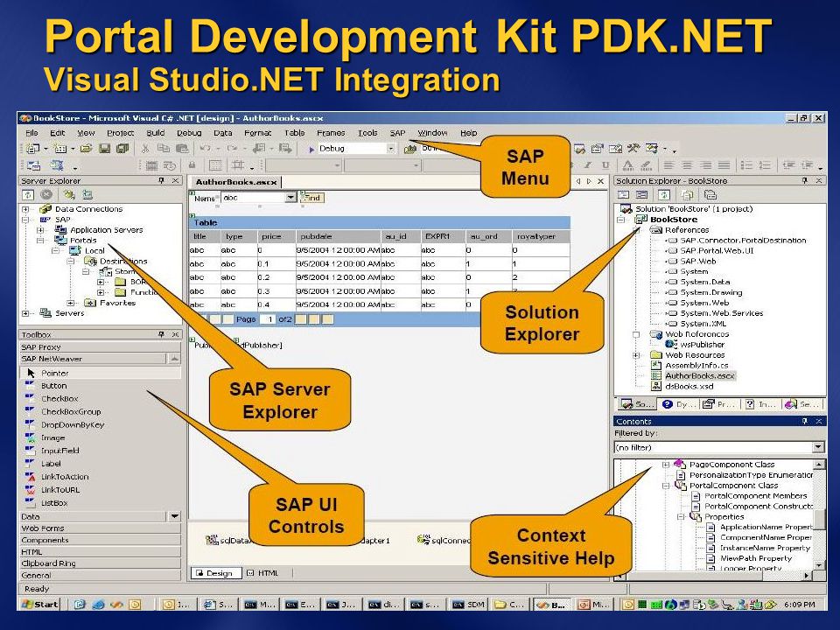The image size is (840, 630).
Task: Click the Show Grid toolbar icon
Action: [215, 165]
